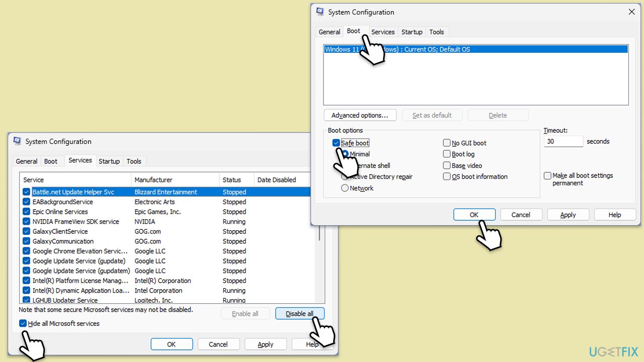Open Advanced options for boot
This screenshot has height=362, width=644.
(x=360, y=115)
